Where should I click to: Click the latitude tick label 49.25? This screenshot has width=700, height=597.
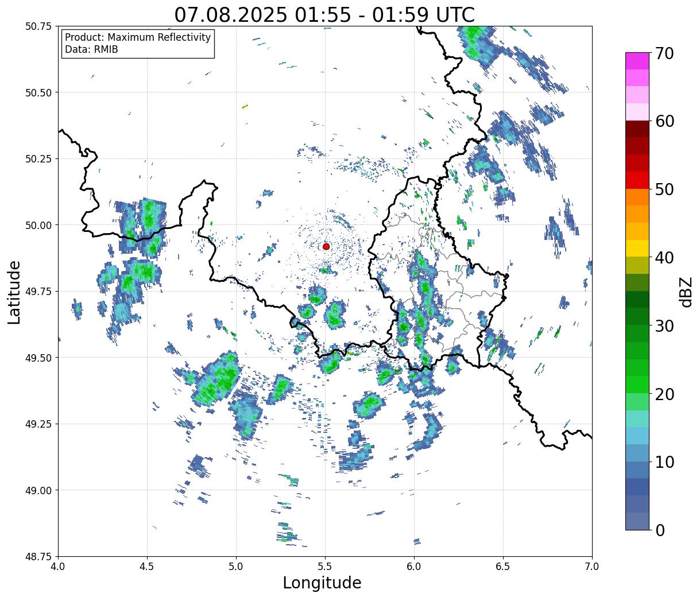coord(38,424)
